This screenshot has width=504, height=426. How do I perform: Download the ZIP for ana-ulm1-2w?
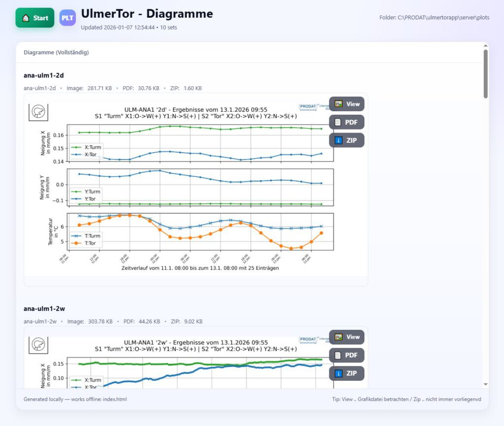click(x=346, y=373)
